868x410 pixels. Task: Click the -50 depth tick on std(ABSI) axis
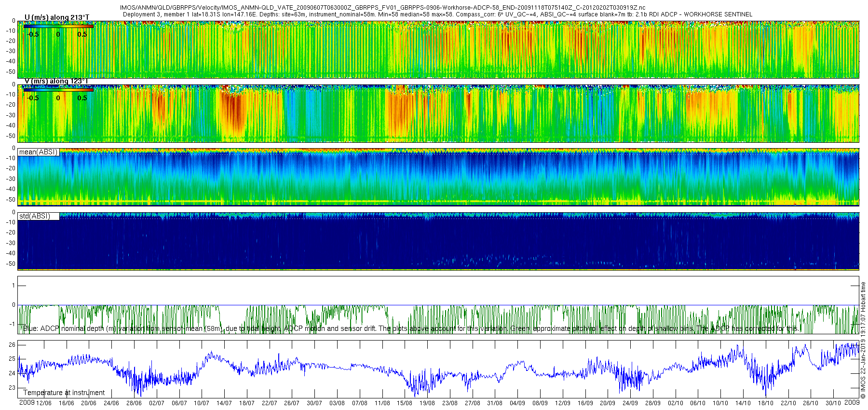(10, 264)
